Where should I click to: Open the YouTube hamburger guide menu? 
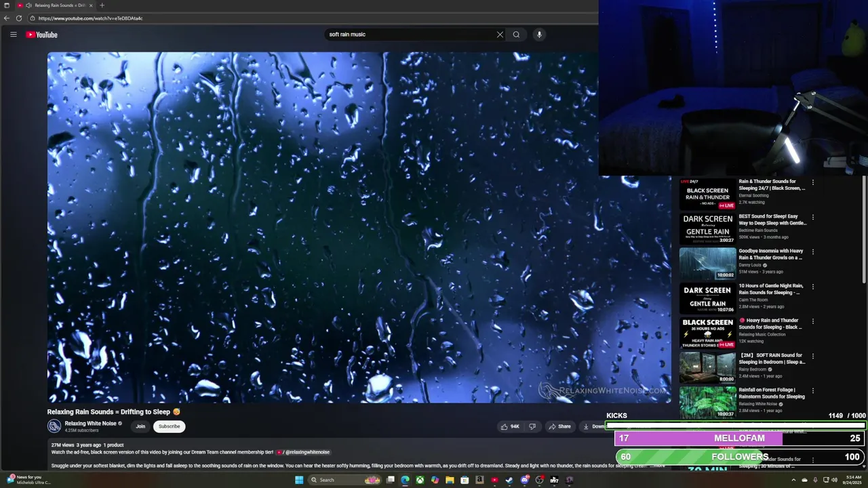[13, 35]
